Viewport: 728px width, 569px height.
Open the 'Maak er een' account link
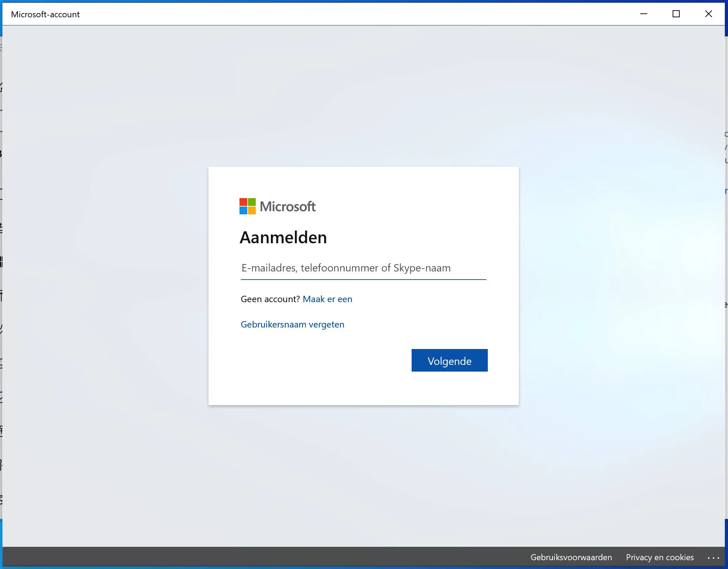click(327, 299)
